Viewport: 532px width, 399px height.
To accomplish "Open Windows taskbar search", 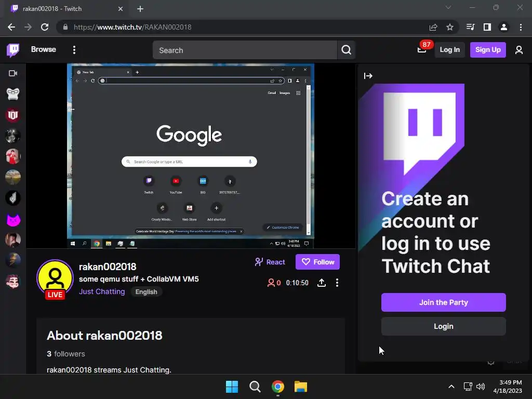I will [x=255, y=387].
